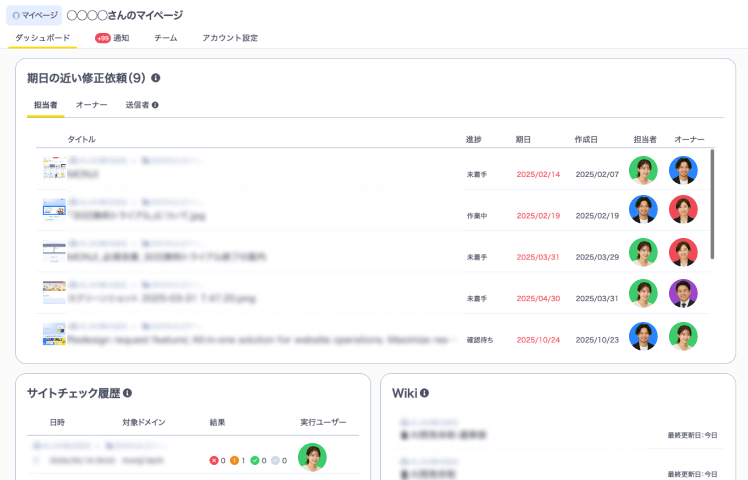Click owner avatar in the 2025/03/29 created row
Viewport: 748px width, 480px height.
click(x=683, y=252)
